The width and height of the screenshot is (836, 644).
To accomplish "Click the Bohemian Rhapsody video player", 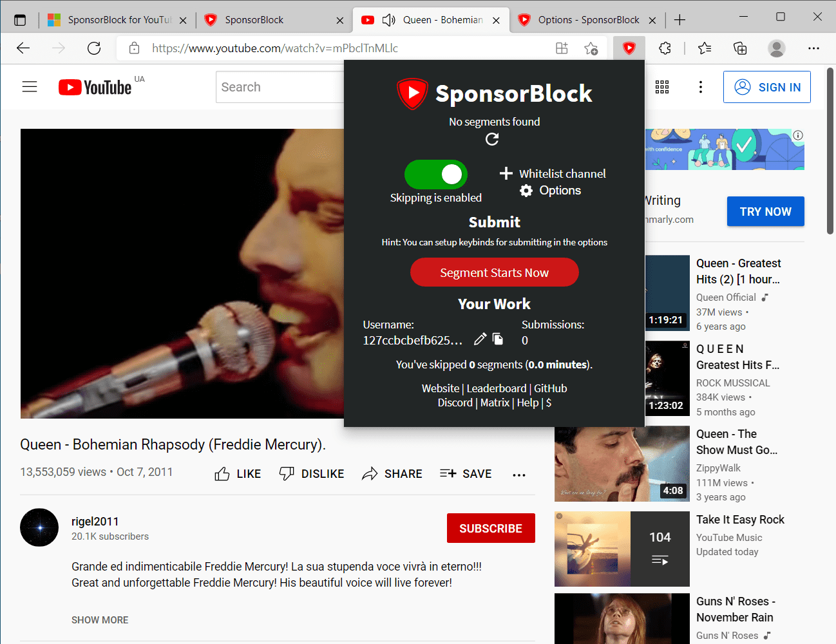I will [182, 274].
